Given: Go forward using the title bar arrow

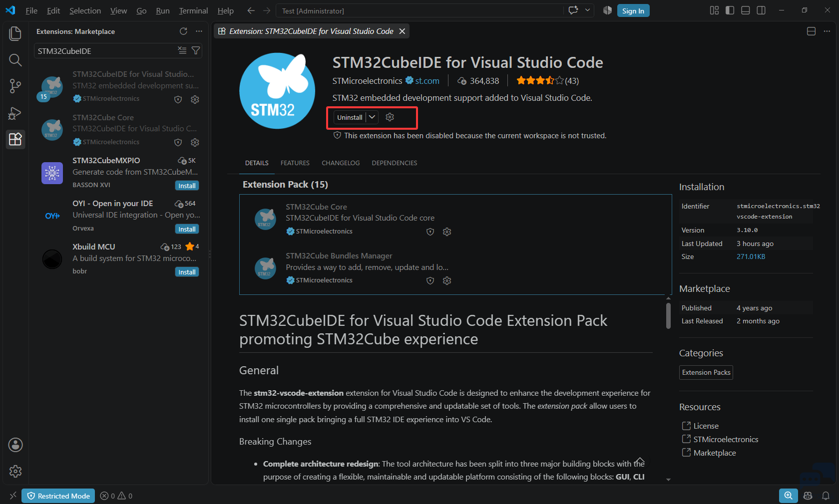Looking at the screenshot, I should point(267,10).
